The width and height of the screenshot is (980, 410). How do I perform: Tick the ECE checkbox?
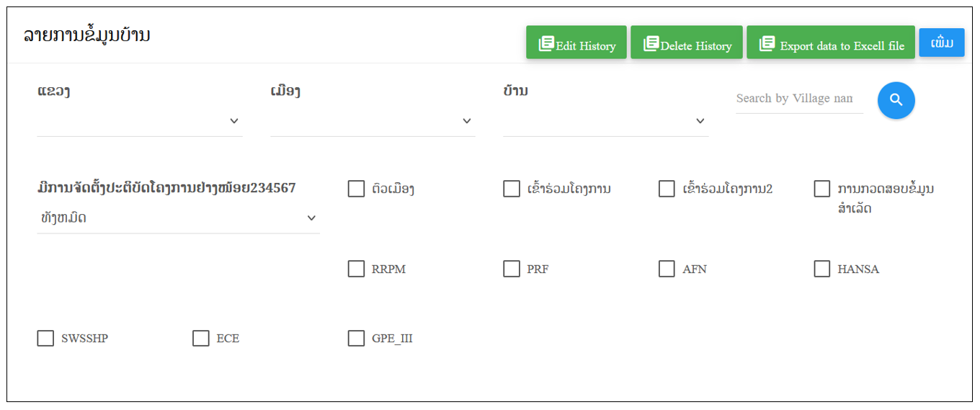201,338
